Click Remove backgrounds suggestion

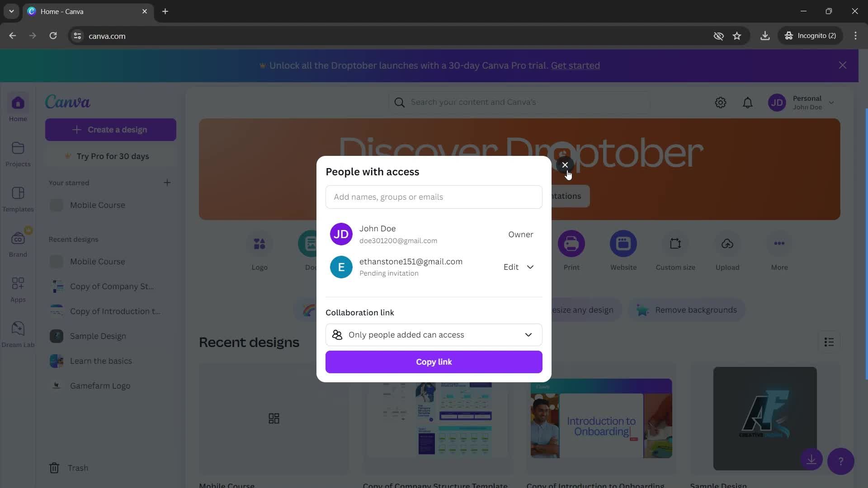[687, 310]
